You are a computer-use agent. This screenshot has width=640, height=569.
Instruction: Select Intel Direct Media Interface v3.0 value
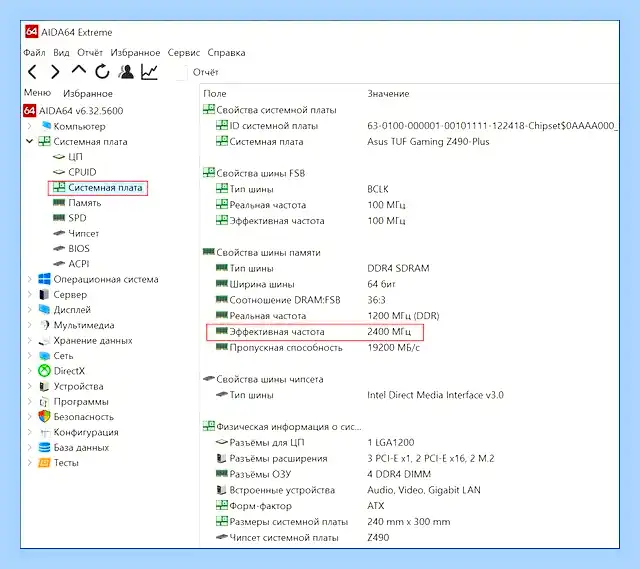click(436, 395)
